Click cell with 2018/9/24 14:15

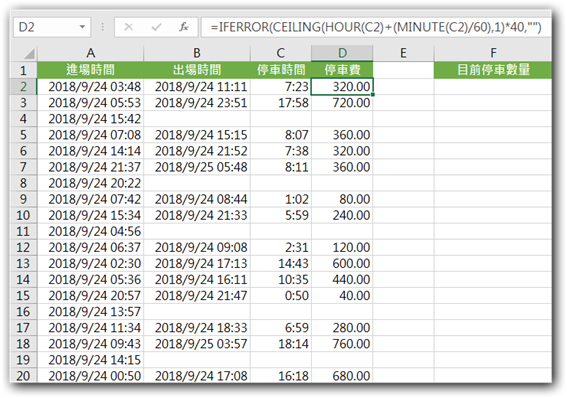coord(90,360)
